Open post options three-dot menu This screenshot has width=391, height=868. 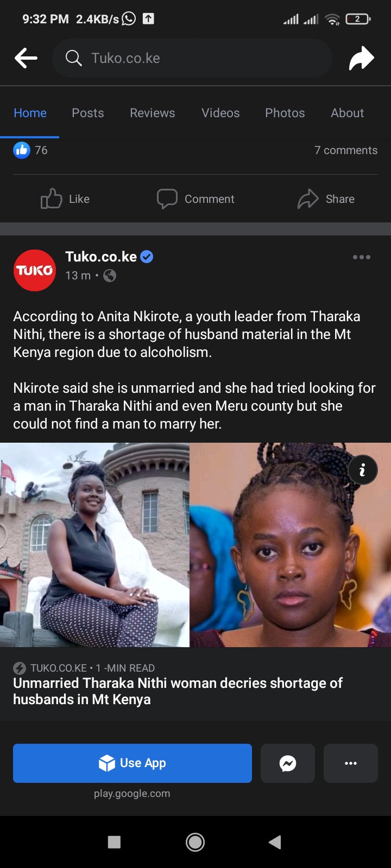pyautogui.click(x=362, y=257)
